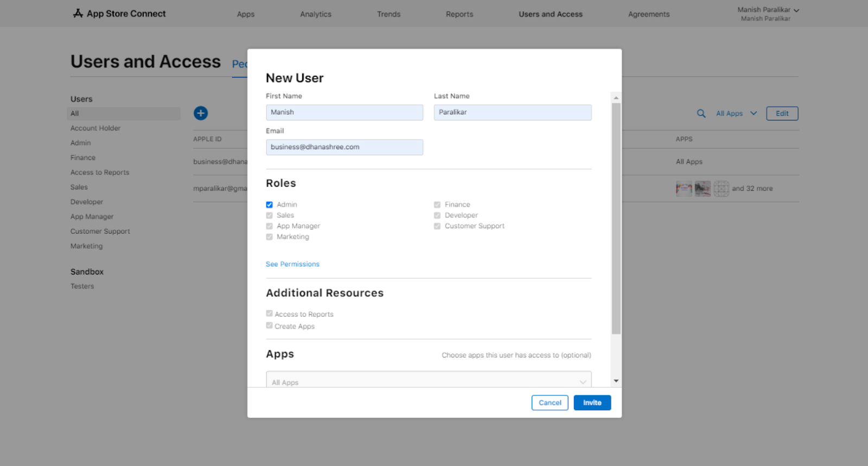Open the All Apps filter beside search

point(736,113)
